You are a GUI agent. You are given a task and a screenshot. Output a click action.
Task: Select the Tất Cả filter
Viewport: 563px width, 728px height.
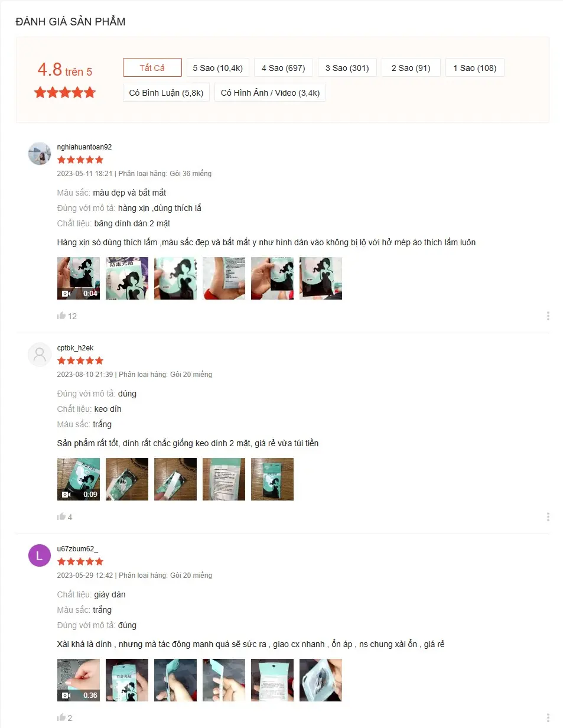[x=152, y=67]
